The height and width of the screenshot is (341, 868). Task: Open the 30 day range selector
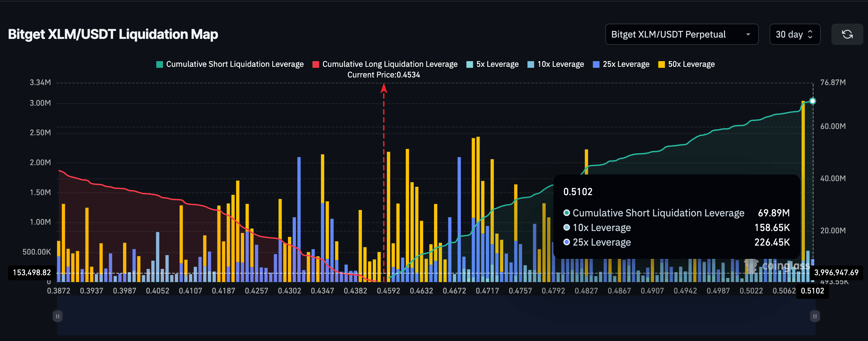[795, 34]
